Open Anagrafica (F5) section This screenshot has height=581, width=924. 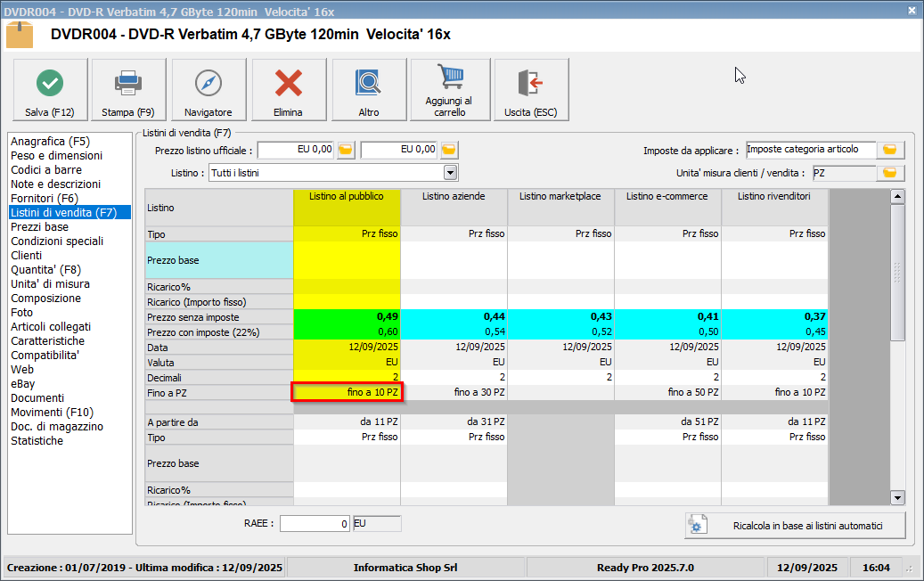point(50,141)
